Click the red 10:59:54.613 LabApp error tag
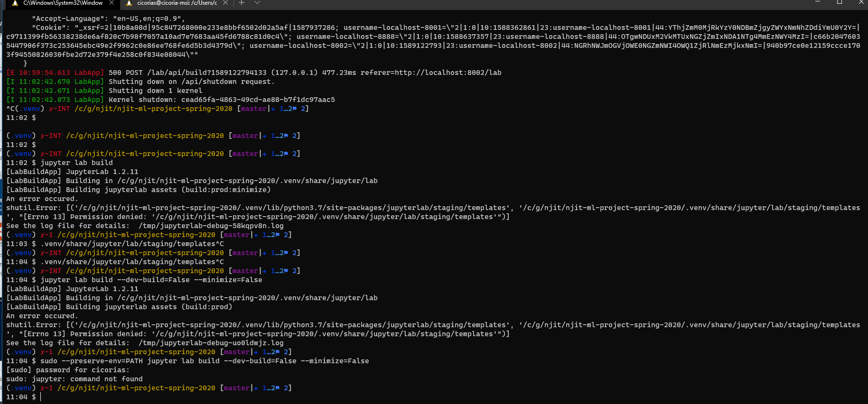The height and width of the screenshot is (404, 868). (x=55, y=73)
